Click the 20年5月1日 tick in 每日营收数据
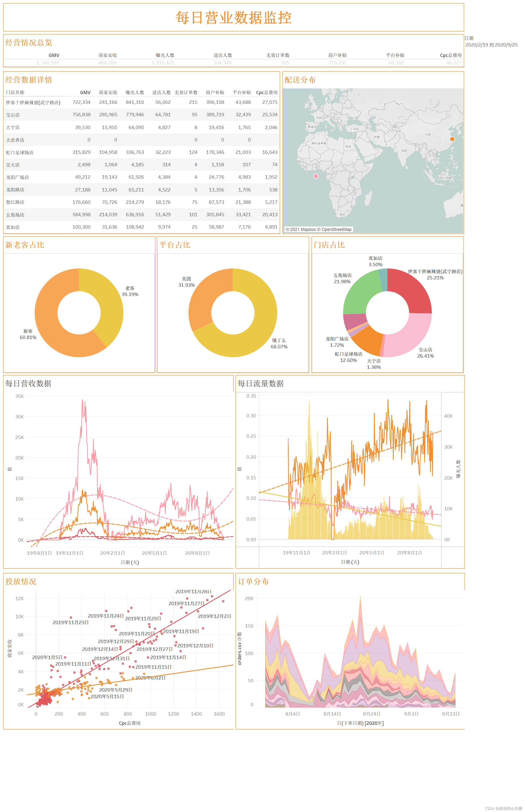Screen dimensions: 525x812 tap(154, 553)
